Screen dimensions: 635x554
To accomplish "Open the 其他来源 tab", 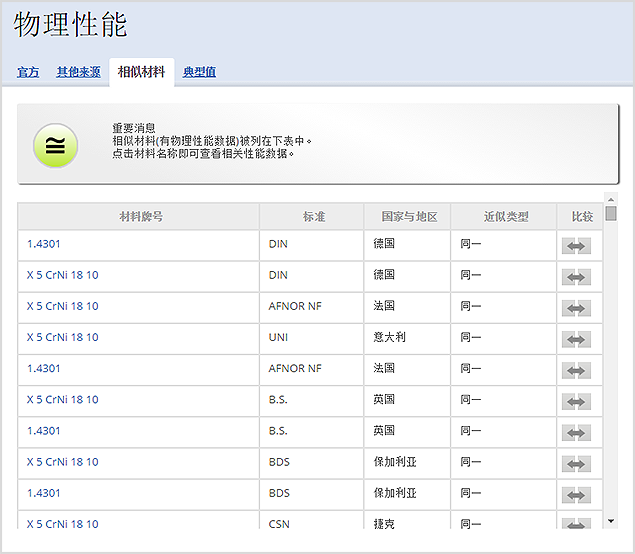I will click(x=78, y=72).
